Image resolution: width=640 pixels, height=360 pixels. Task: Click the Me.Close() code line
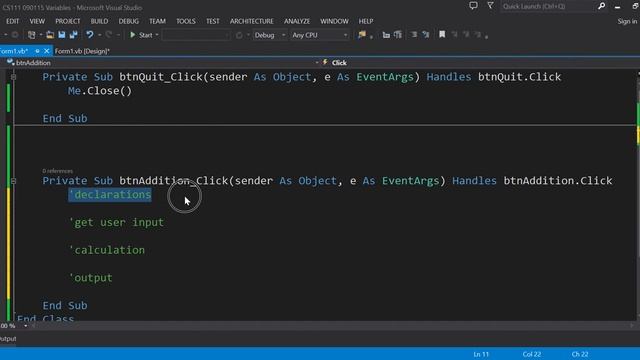100,91
